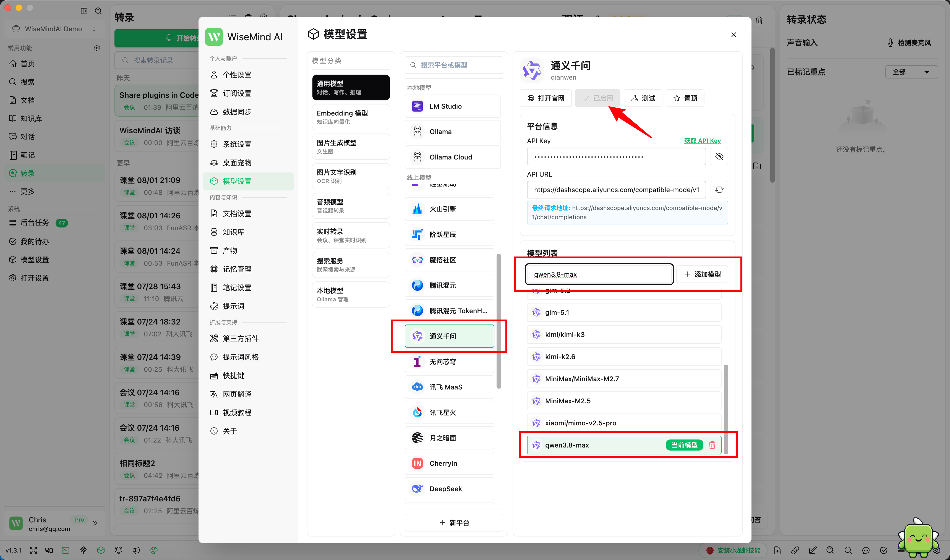Open 订阅设置 in the settings menu
The height and width of the screenshot is (560, 950).
click(x=248, y=93)
